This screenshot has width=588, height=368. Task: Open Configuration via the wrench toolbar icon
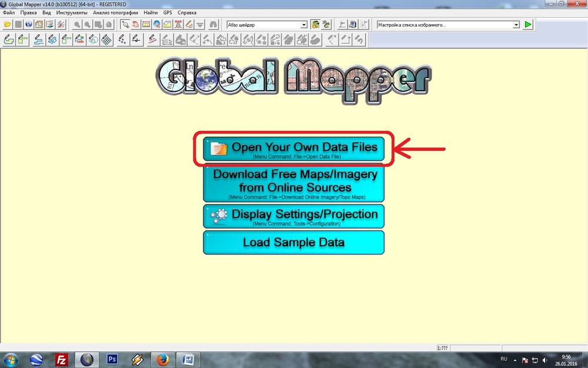coord(61,25)
